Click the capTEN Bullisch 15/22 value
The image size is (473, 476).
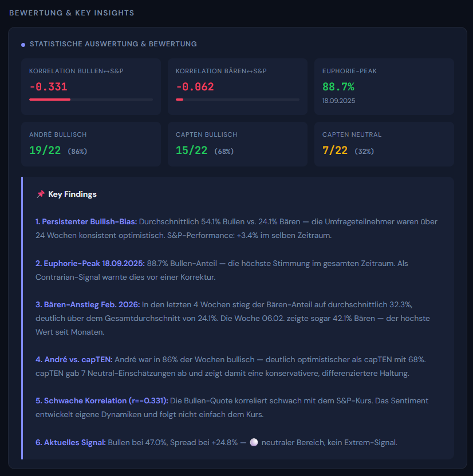click(192, 150)
